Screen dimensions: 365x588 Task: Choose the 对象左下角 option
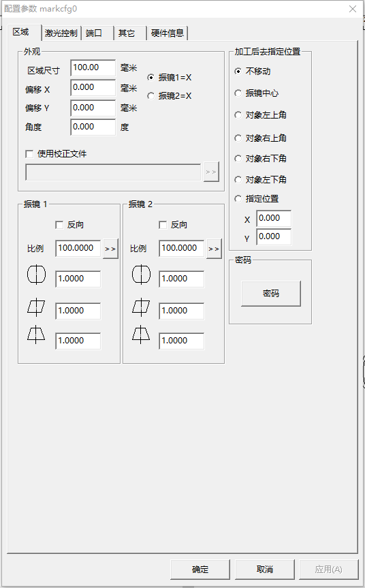[x=260, y=180]
